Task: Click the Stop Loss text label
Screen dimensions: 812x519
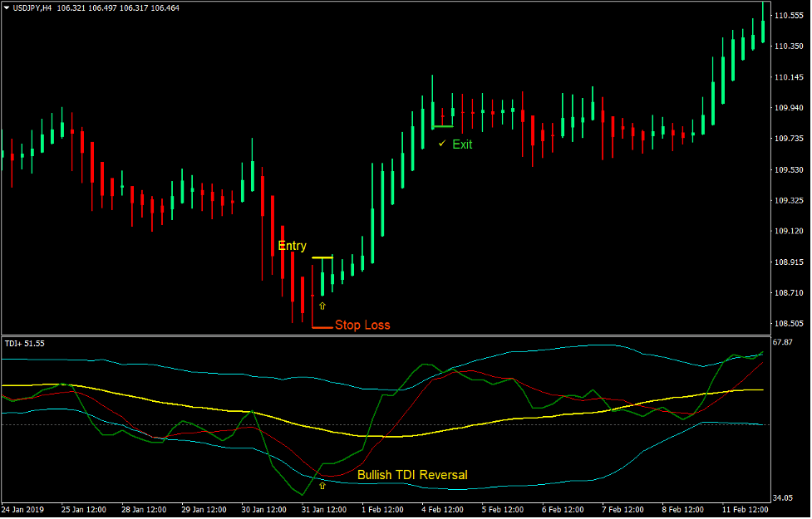Action: [x=363, y=325]
